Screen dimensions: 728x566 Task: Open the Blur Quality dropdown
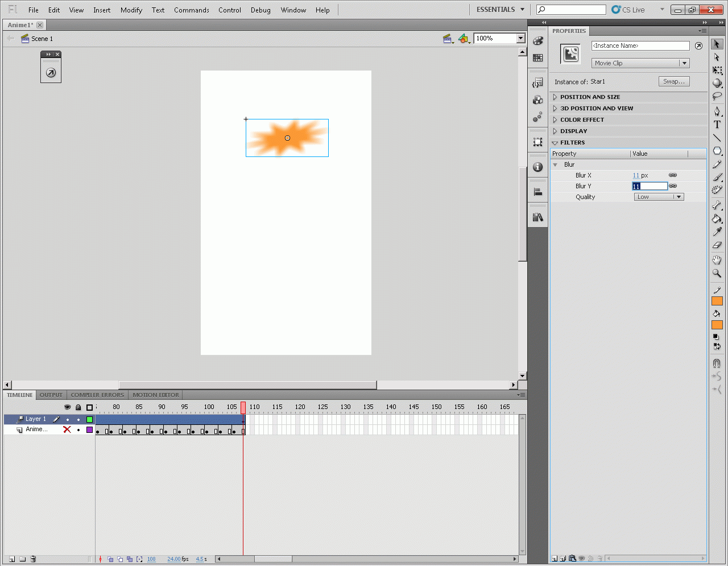(x=659, y=197)
